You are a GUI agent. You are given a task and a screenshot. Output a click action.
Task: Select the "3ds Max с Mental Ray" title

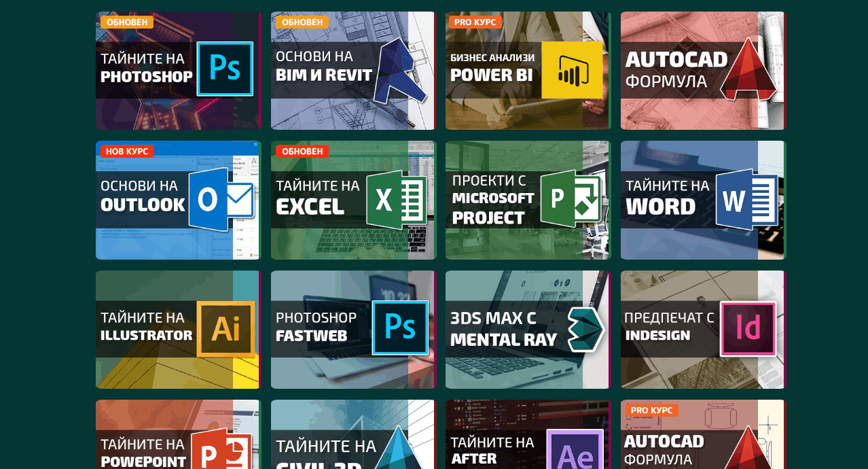click(x=503, y=329)
